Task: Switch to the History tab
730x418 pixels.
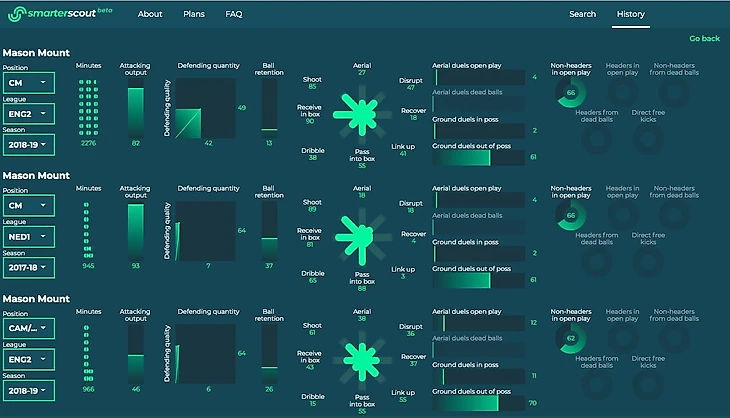Action: (631, 14)
